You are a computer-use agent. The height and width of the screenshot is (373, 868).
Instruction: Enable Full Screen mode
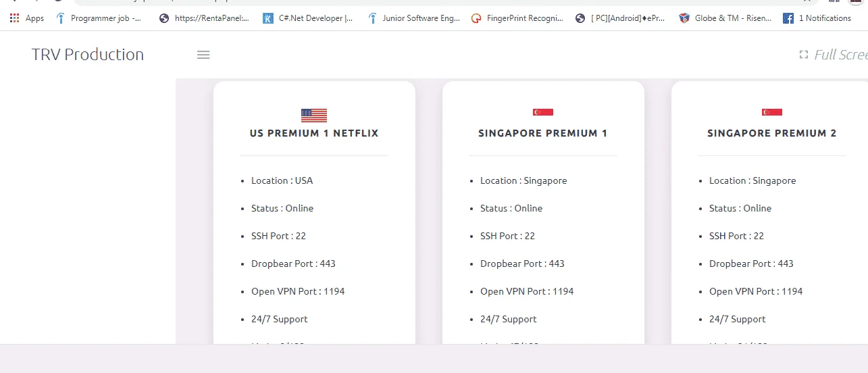834,55
